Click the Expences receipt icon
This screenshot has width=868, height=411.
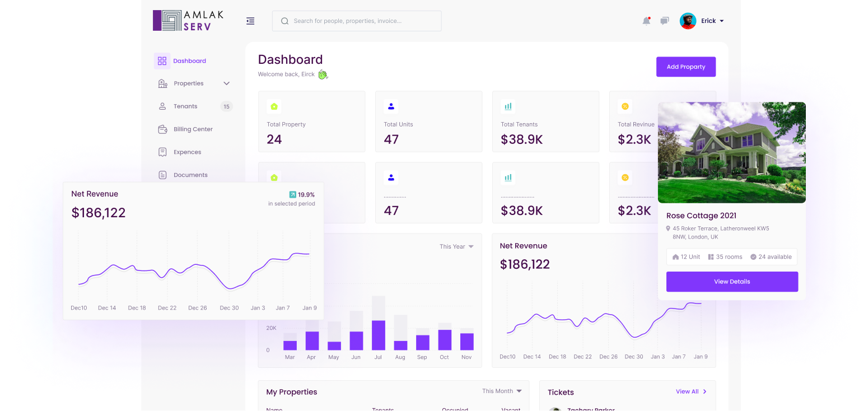163,152
